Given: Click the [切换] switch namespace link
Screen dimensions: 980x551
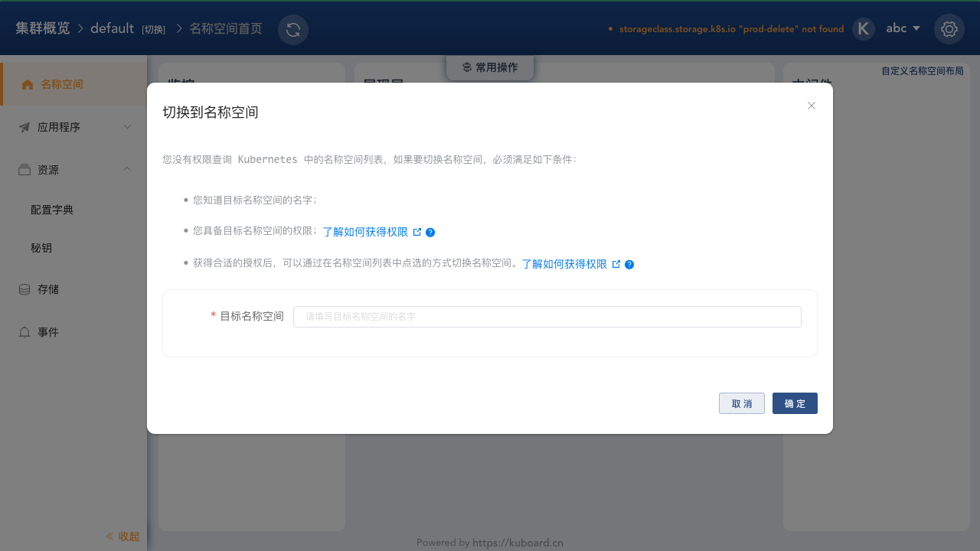Looking at the screenshot, I should click(153, 29).
